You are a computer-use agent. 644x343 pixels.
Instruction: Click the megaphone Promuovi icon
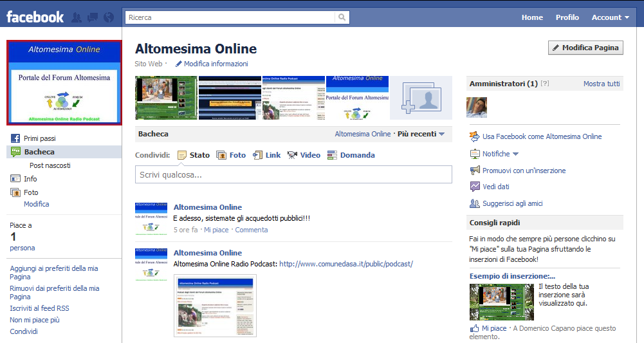[x=475, y=170]
